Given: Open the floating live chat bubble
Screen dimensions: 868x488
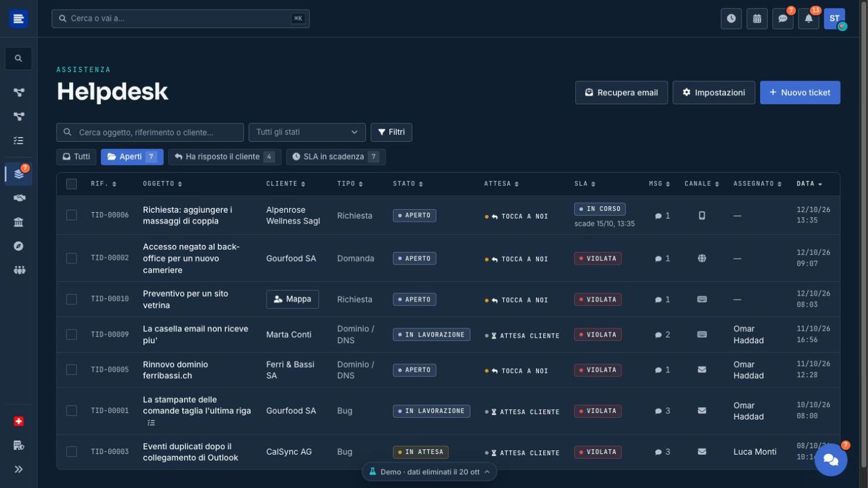Looking at the screenshot, I should (831, 459).
